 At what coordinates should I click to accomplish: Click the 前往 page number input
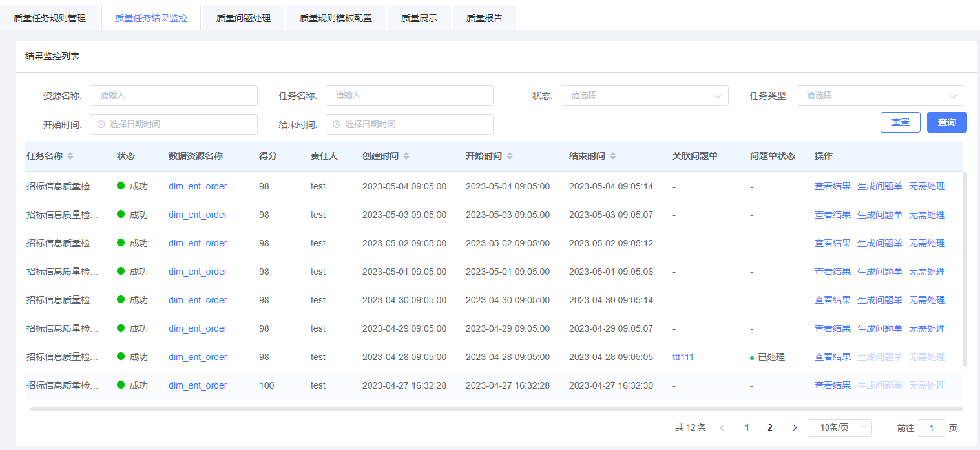(x=932, y=428)
